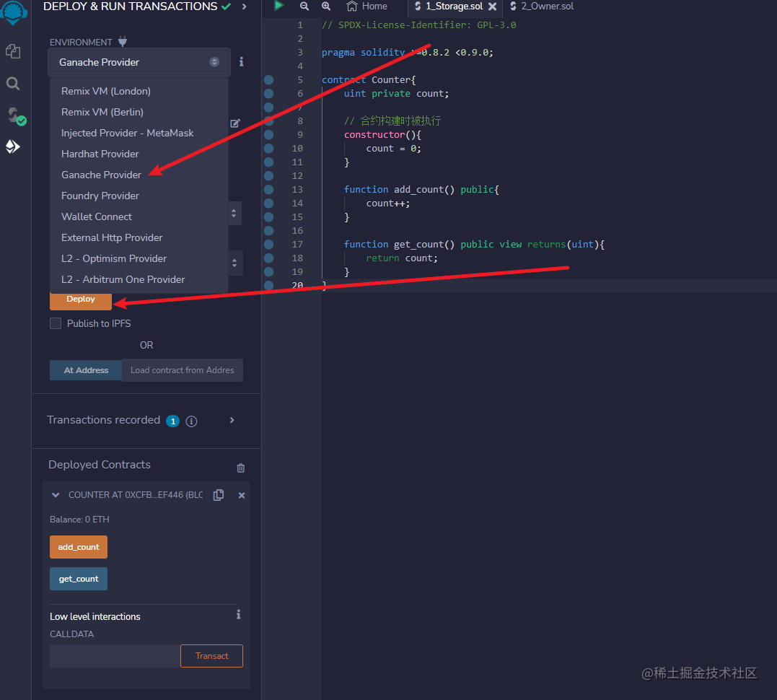Image resolution: width=777 pixels, height=700 pixels.
Task: Close the 1_Storage.sol tab
Action: tap(492, 6)
